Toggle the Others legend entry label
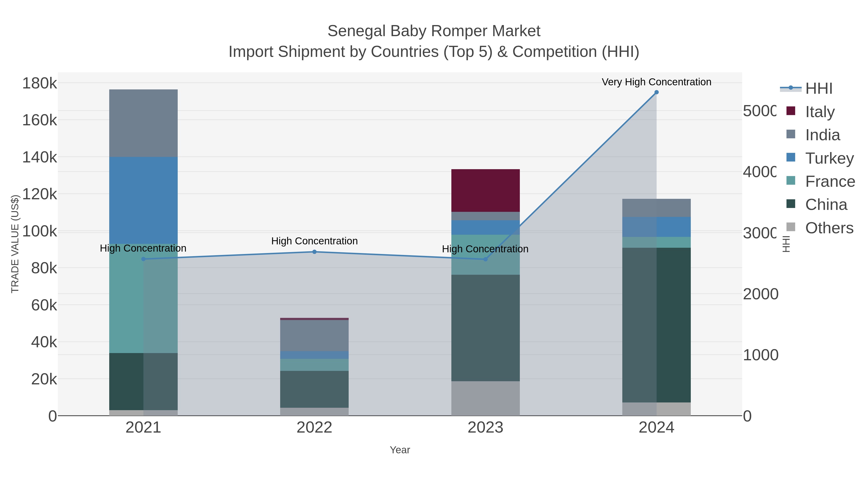Viewport: 868px width, 488px height. (x=829, y=228)
